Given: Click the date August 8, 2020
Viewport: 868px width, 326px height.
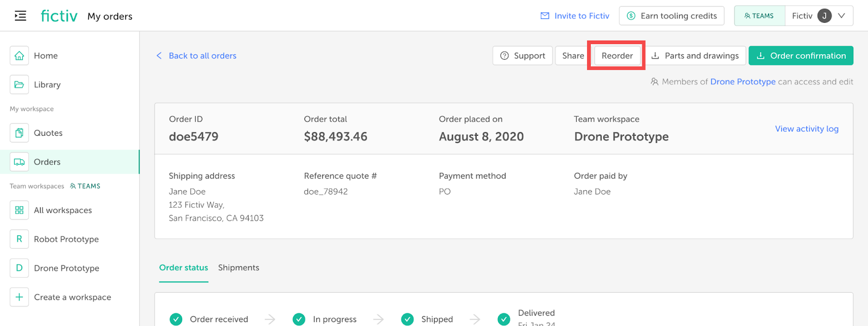Looking at the screenshot, I should coord(481,136).
